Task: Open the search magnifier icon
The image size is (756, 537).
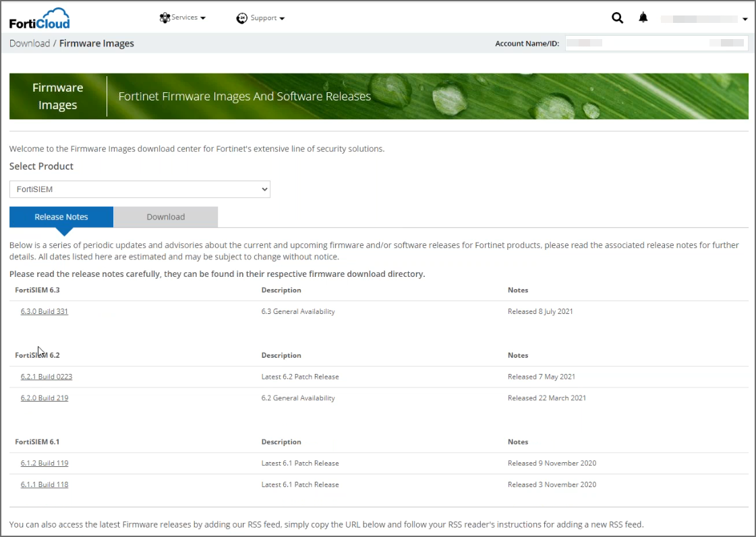Action: point(617,18)
